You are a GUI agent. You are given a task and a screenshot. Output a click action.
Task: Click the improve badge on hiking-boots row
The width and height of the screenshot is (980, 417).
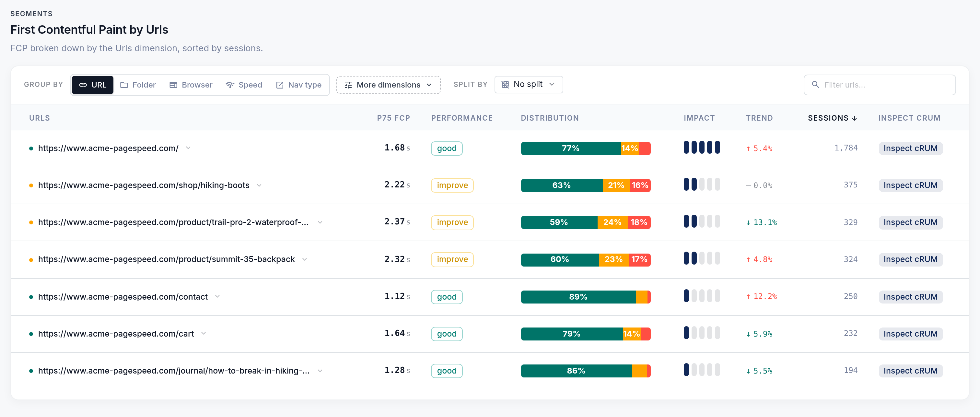(452, 185)
